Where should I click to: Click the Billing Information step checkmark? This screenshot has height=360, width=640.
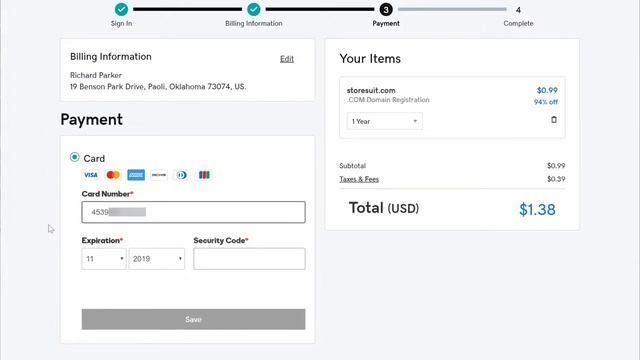click(x=253, y=9)
